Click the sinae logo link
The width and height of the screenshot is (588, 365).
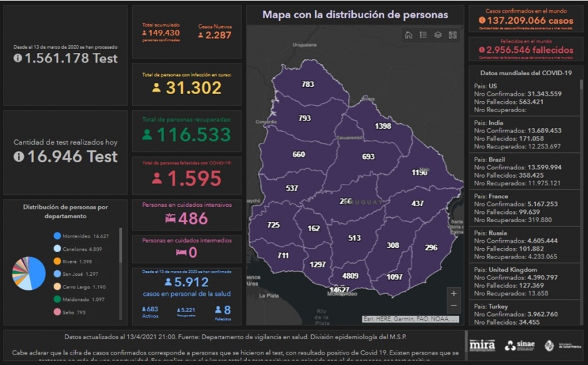click(519, 345)
